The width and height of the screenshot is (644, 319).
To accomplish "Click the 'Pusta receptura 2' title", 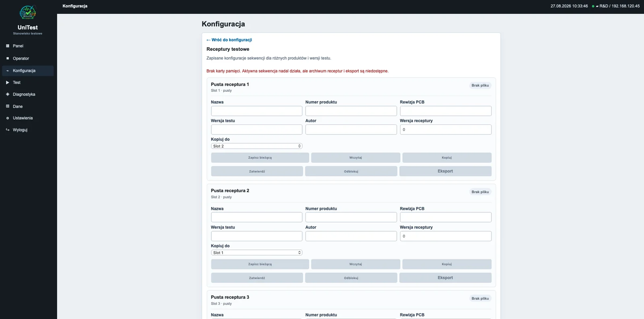I will pyautogui.click(x=230, y=191).
